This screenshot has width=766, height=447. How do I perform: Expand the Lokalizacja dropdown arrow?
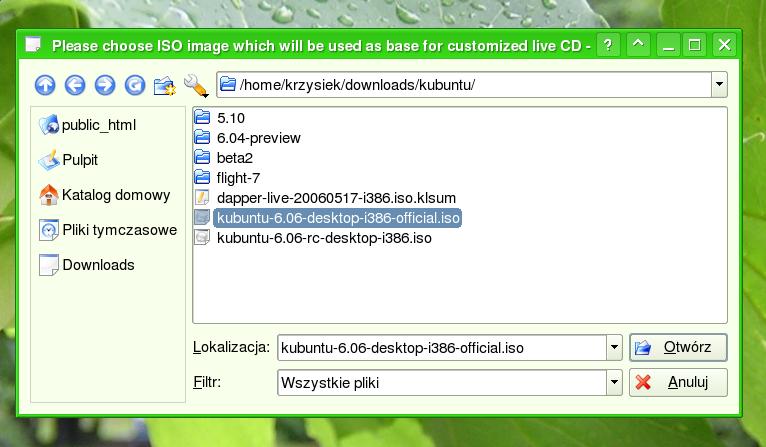(614, 348)
